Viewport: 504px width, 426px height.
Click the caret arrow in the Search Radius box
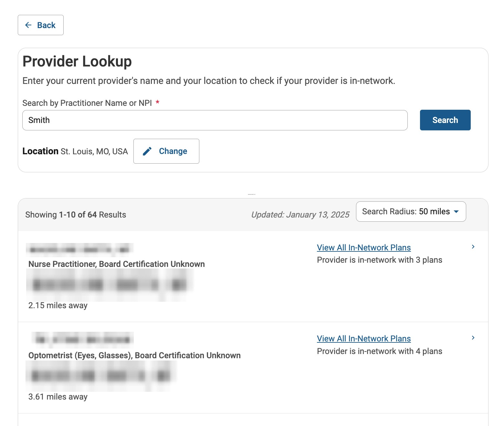(x=456, y=212)
